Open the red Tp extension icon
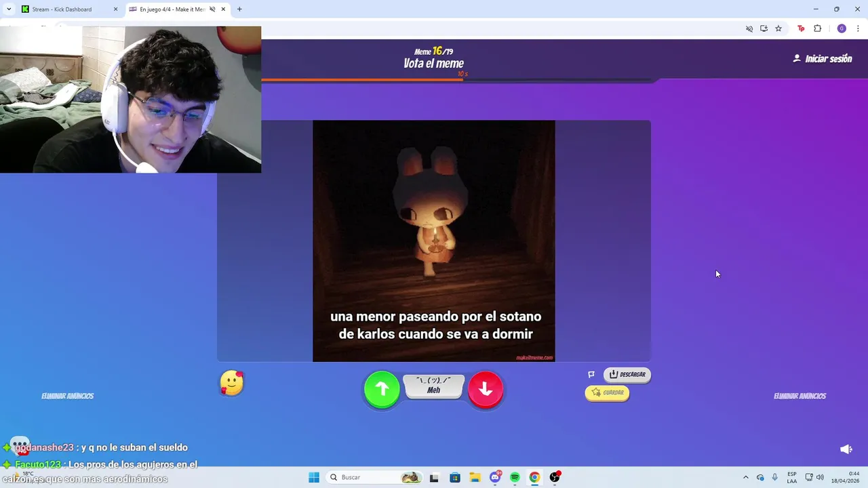 click(x=801, y=28)
